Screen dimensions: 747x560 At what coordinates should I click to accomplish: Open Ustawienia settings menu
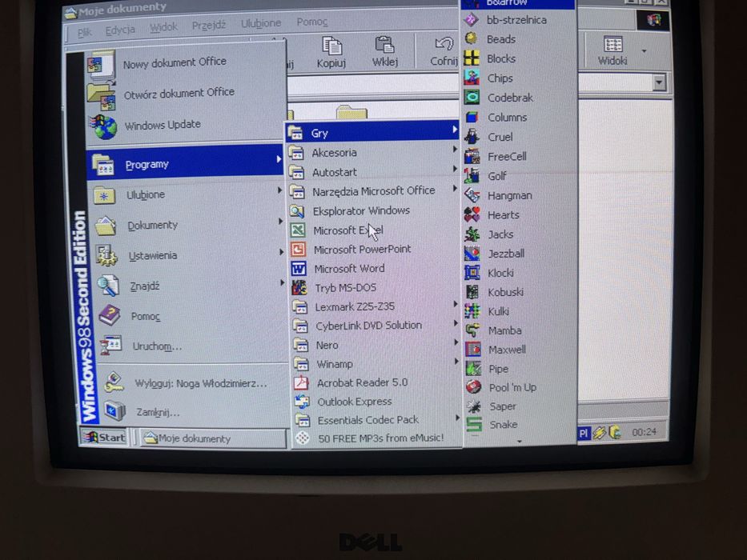point(187,256)
